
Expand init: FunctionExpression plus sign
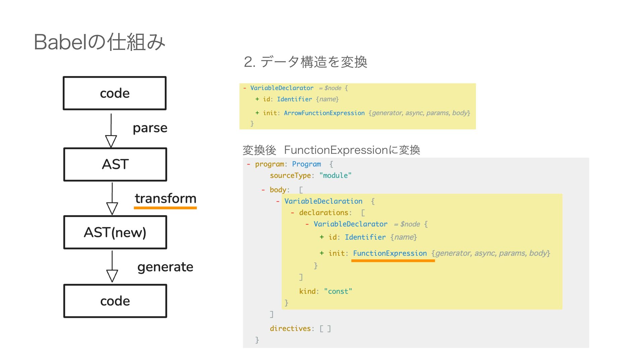322,253
